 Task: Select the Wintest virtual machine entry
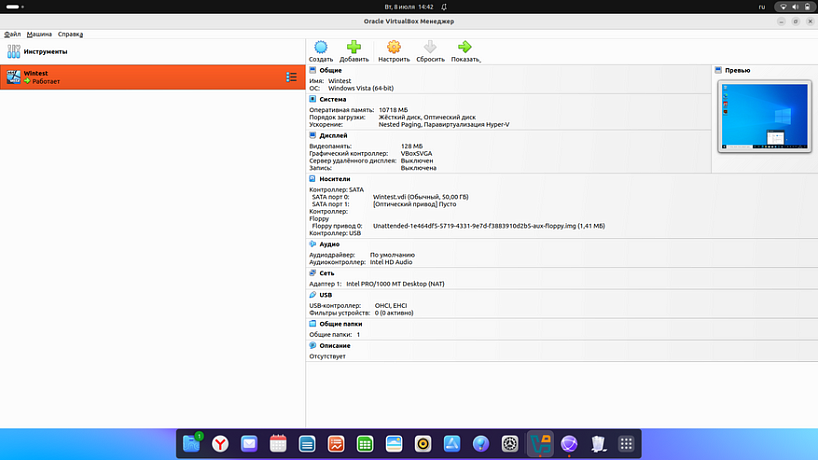click(x=140, y=77)
